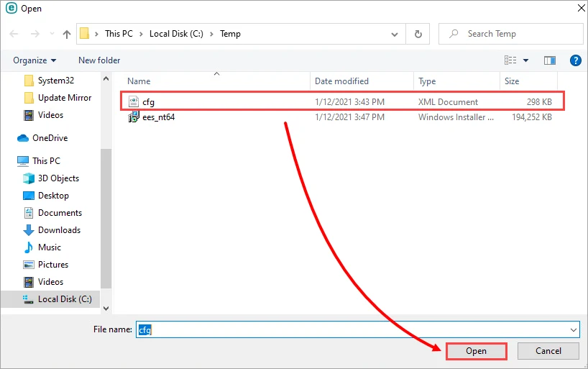Click the Back navigation arrow
588x369 pixels.
tap(14, 34)
